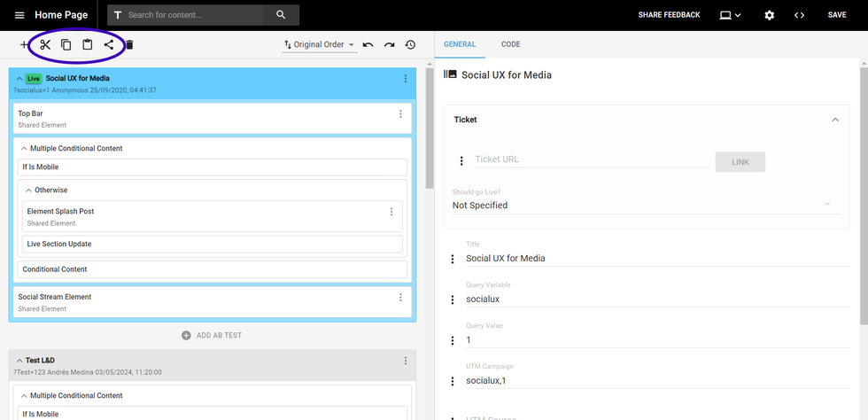Open the hamburger navigation menu
The height and width of the screenshot is (420, 868).
point(19,15)
